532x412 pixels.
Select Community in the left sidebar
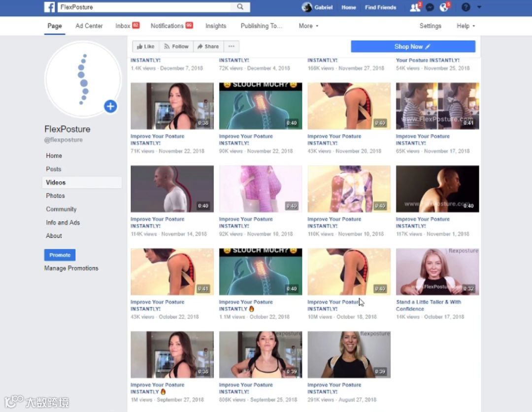coord(61,209)
